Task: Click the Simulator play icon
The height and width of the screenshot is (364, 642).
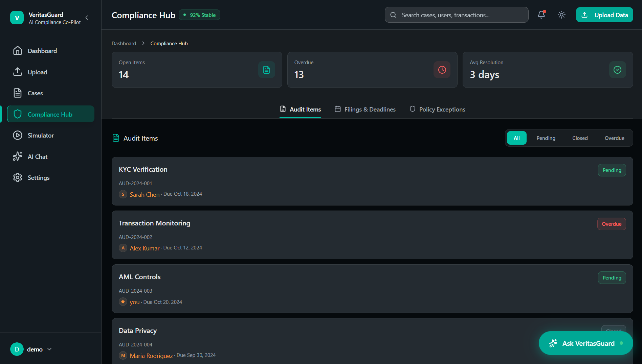Action: coord(18,135)
